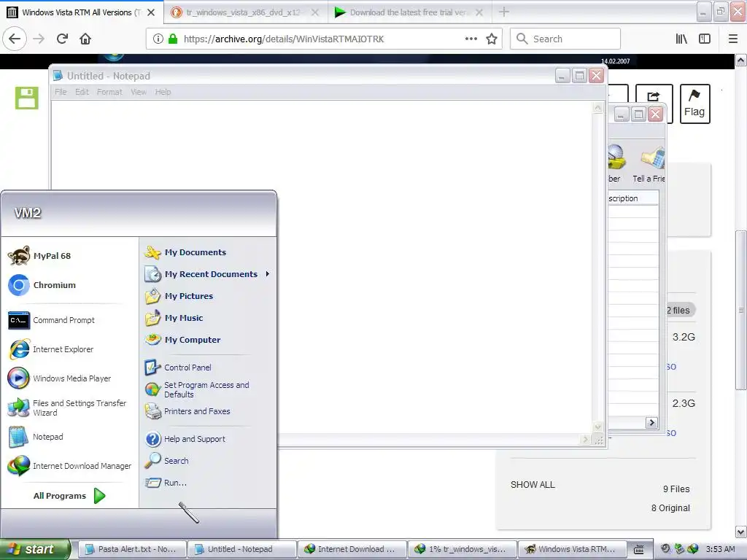
Task: Open Notepad Format menu
Action: pos(109,92)
